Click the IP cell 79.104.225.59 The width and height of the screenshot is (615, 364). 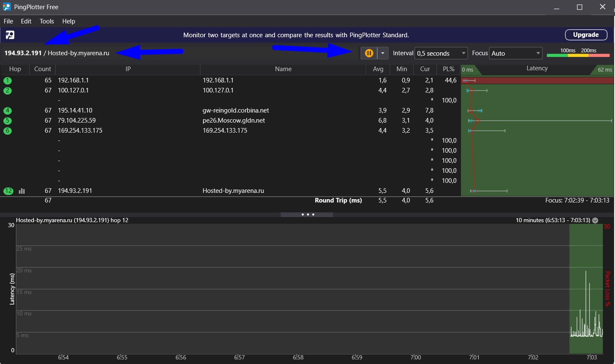coord(77,120)
